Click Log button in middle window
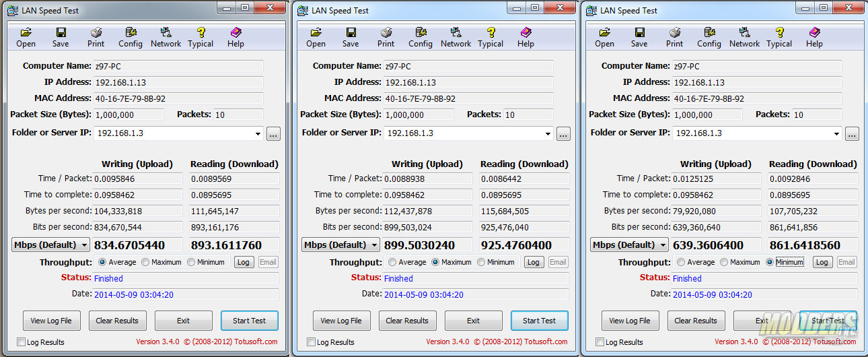Image resolution: width=868 pixels, height=357 pixels. 534,262
